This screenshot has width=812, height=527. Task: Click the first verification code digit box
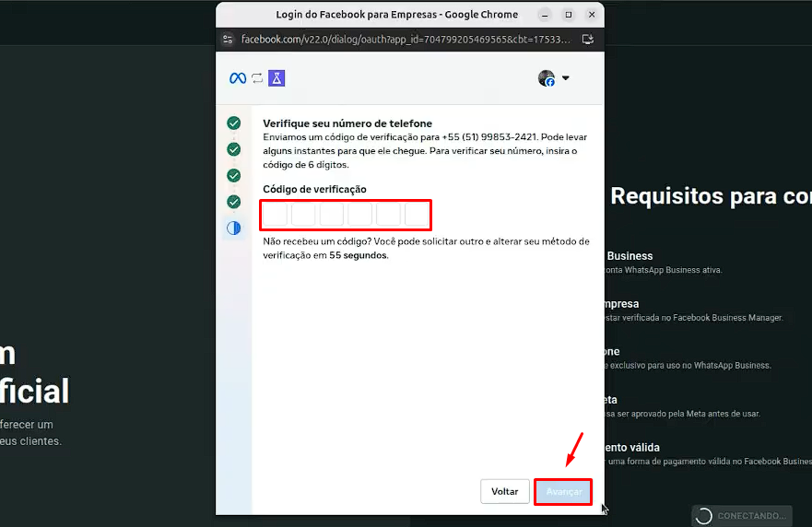click(x=276, y=216)
